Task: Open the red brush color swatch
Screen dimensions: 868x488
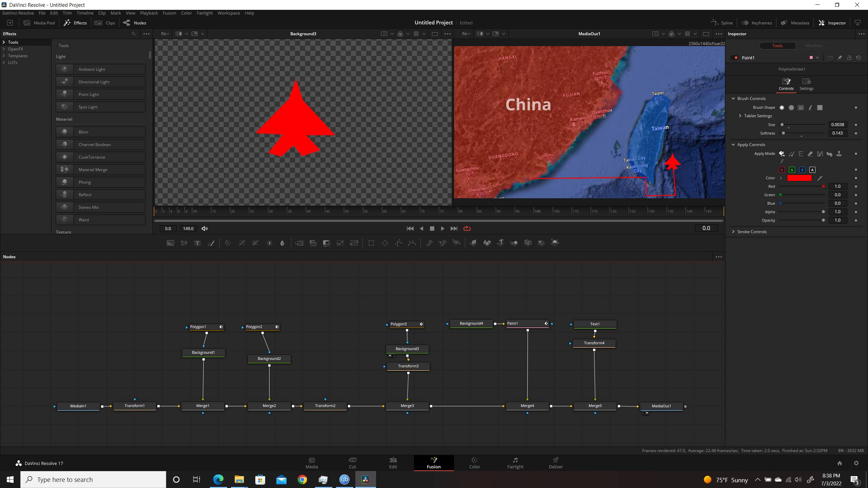Action: (799, 178)
